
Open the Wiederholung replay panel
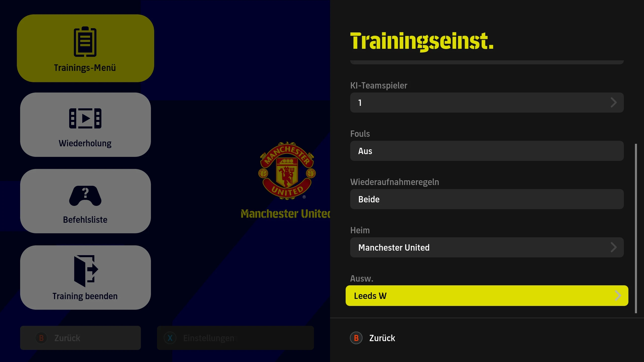point(85,124)
